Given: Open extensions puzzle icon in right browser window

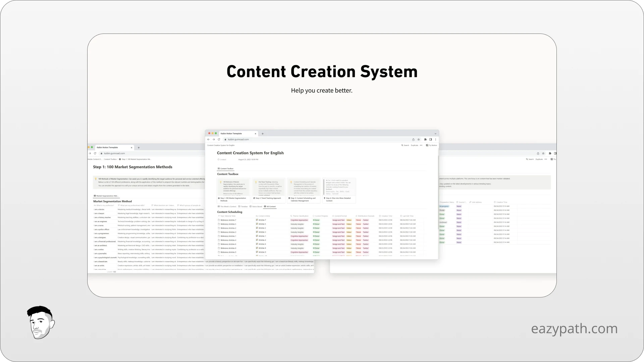Looking at the screenshot, I should pos(550,154).
